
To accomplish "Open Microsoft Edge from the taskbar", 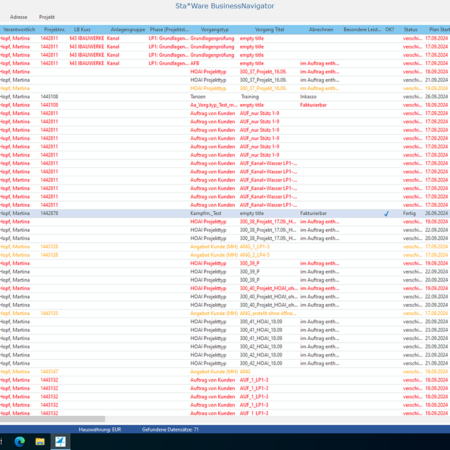I will tap(20, 442).
